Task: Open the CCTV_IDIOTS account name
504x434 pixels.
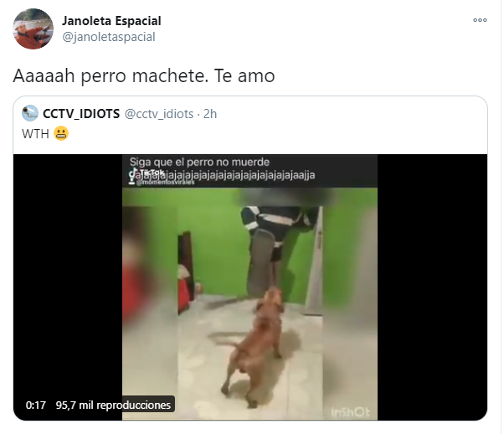Action: [81, 114]
